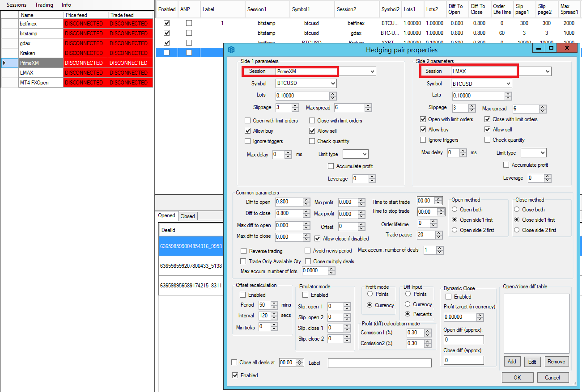Image resolution: width=582 pixels, height=392 pixels.
Task: Check Side 2 Check quantity
Action: pos(488,140)
